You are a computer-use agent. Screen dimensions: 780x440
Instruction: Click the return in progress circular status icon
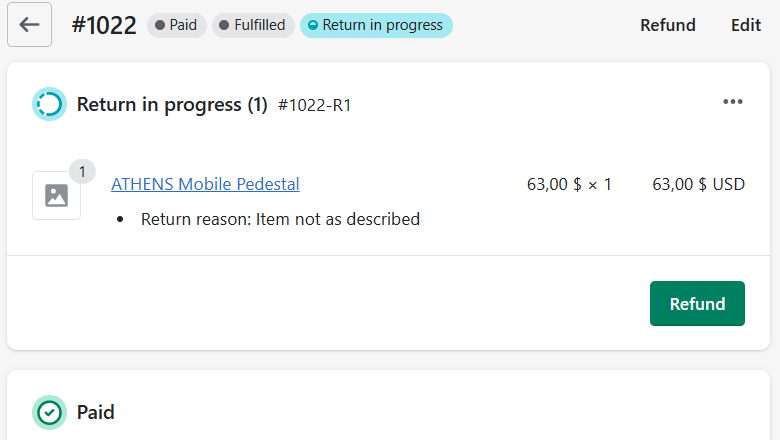49,104
